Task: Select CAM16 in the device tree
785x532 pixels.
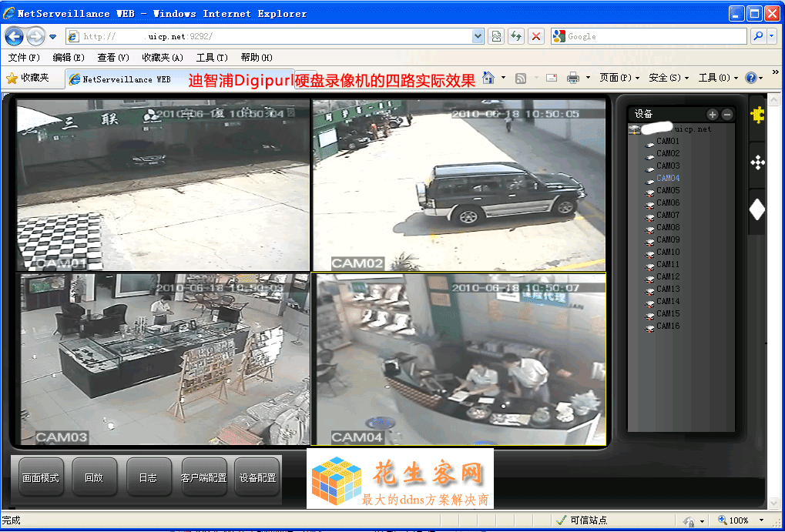Action: (668, 326)
